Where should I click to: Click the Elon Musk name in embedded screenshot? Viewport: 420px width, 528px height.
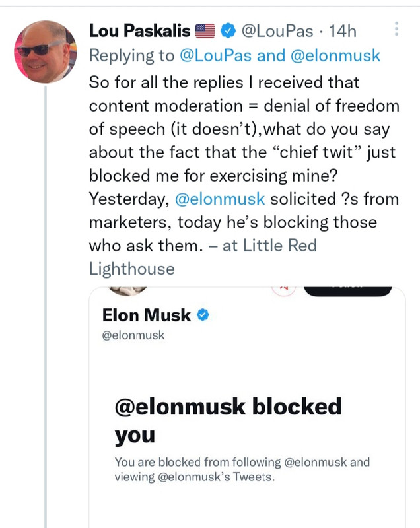click(147, 315)
